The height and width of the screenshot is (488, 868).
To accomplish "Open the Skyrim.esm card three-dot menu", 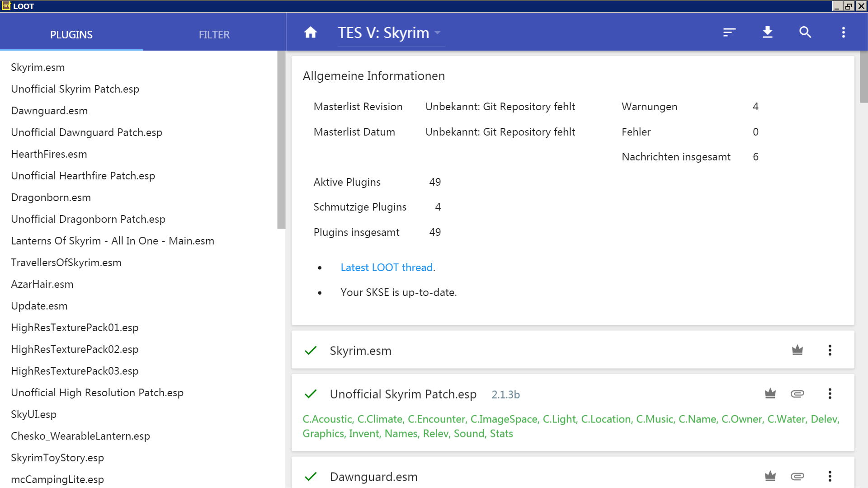I will point(830,350).
